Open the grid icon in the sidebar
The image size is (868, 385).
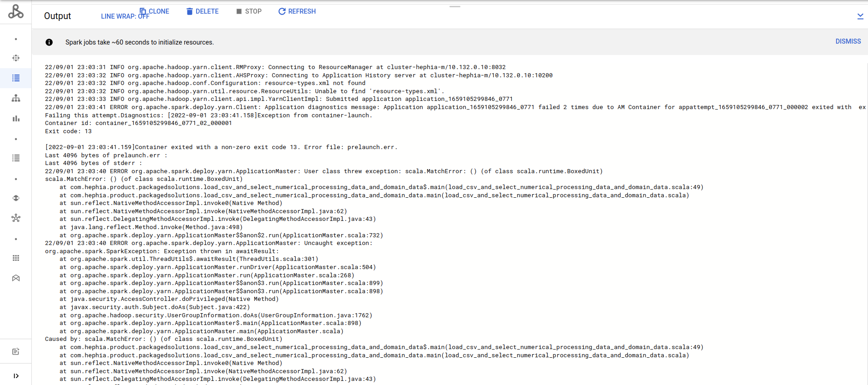click(16, 258)
